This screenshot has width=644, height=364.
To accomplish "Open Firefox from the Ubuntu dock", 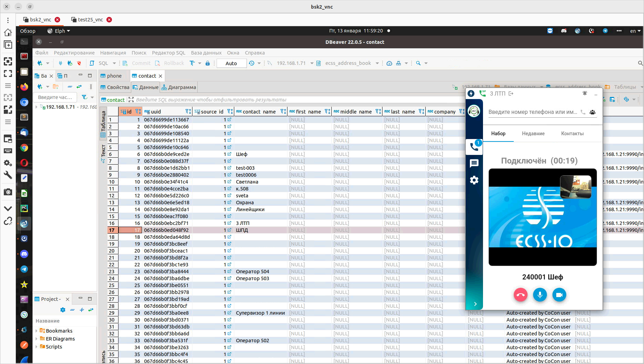I will [x=24, y=87].
